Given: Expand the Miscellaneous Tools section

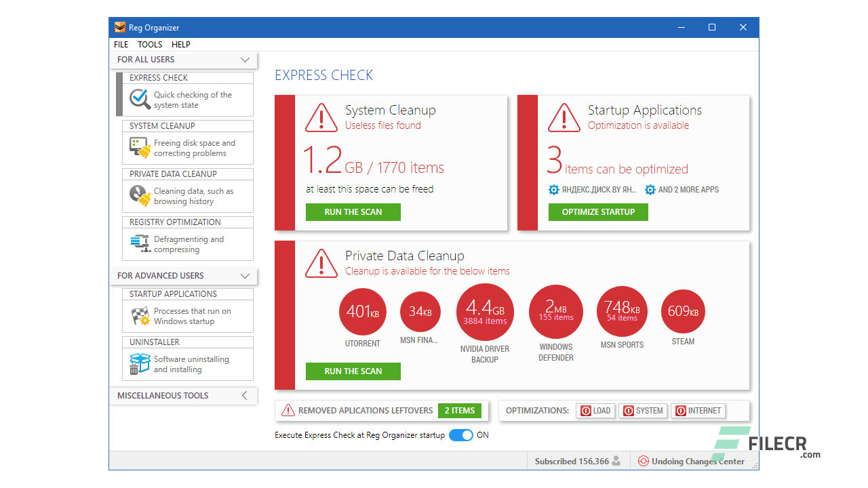Looking at the screenshot, I should tap(245, 396).
